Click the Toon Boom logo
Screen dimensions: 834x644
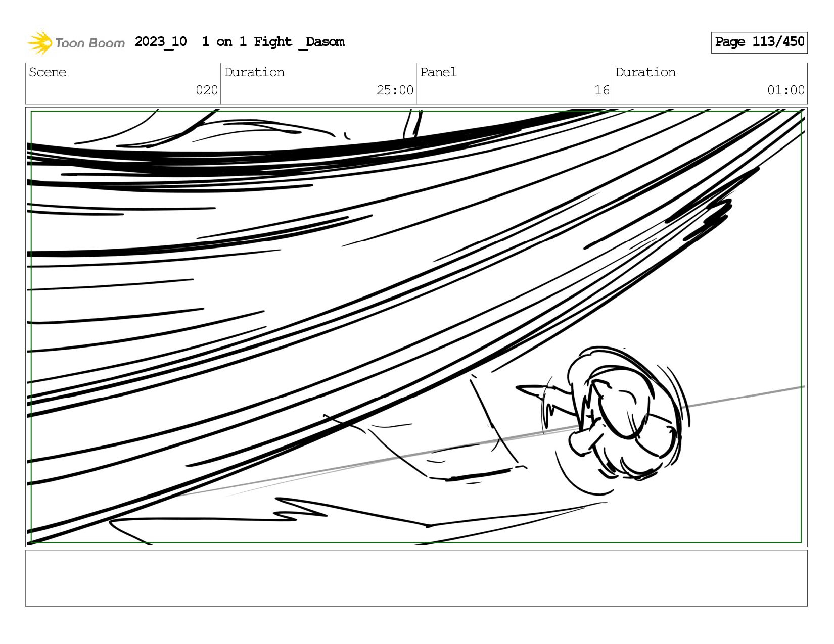pos(76,42)
